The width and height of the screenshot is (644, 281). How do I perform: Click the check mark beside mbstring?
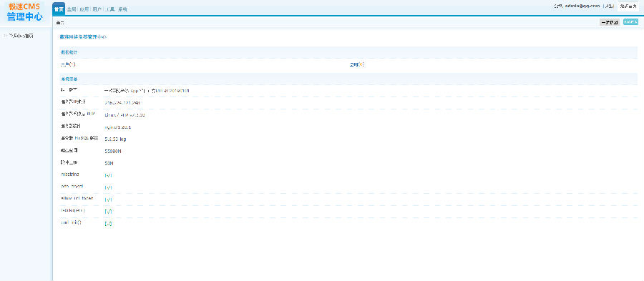tap(109, 176)
